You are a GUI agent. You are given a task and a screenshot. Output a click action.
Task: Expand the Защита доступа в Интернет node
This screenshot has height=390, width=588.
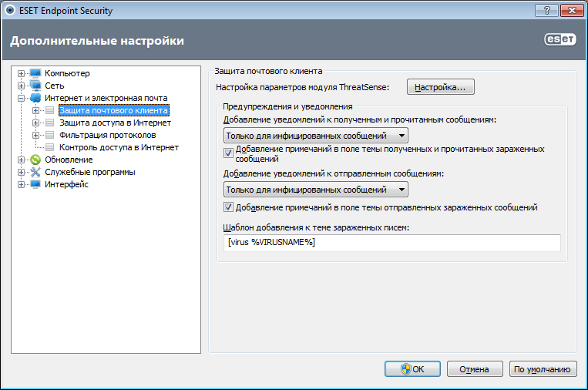pyautogui.click(x=35, y=123)
